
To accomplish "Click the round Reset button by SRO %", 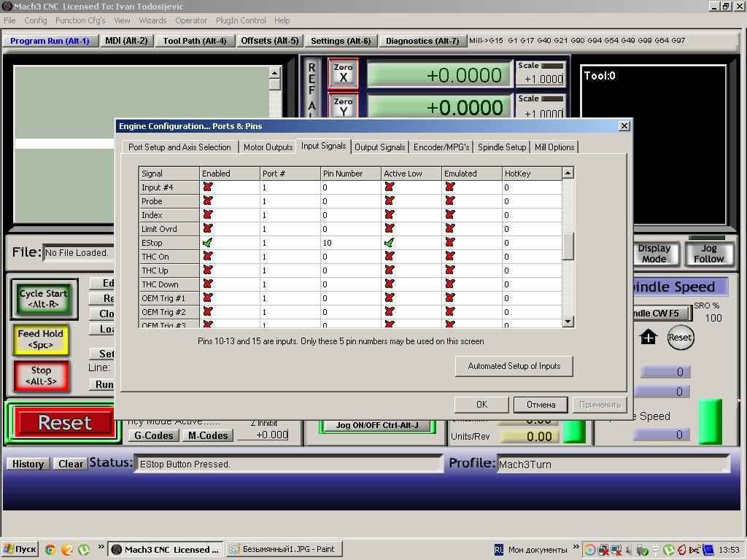I will [x=680, y=338].
